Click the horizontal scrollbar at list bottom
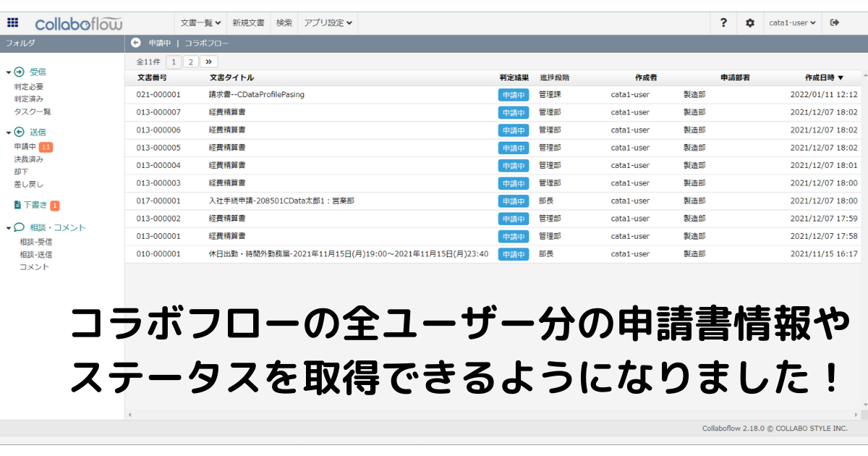The width and height of the screenshot is (868, 456). coord(492,415)
